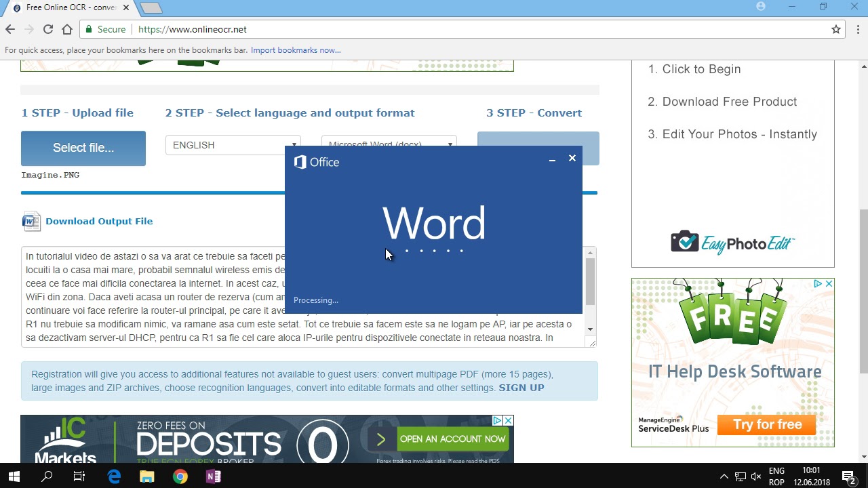This screenshot has width=868, height=488.
Task: Bookmark this page with the star icon
Action: 836,29
